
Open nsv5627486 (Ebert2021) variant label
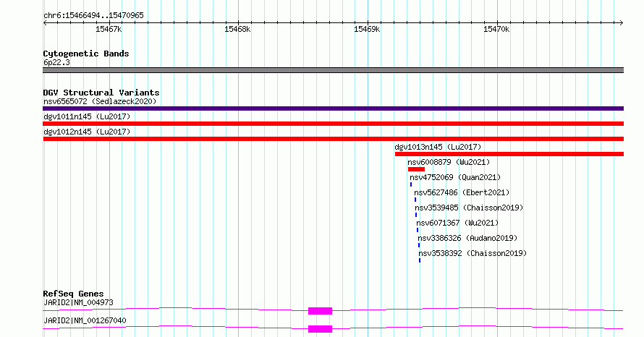(x=462, y=192)
